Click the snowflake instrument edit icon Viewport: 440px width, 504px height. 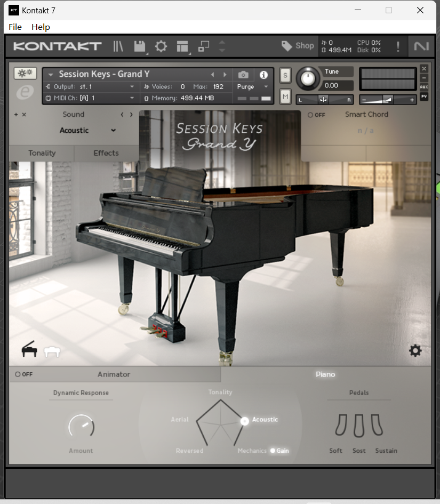25,74
